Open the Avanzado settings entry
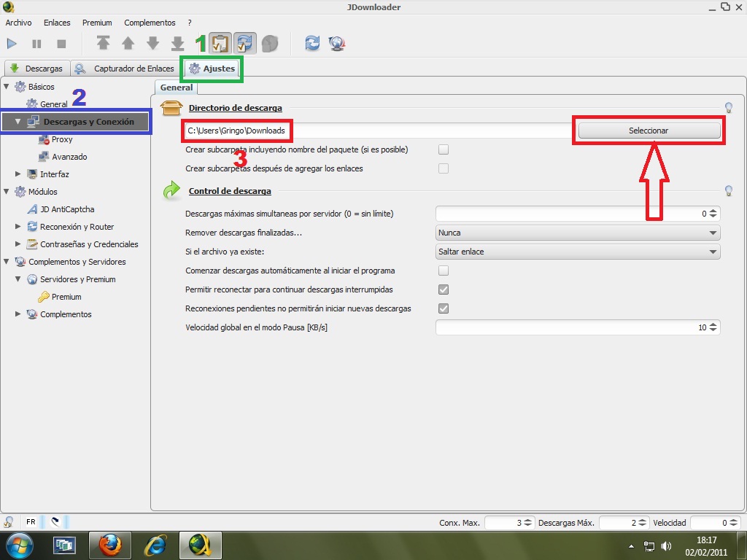The width and height of the screenshot is (747, 560). pyautogui.click(x=63, y=157)
